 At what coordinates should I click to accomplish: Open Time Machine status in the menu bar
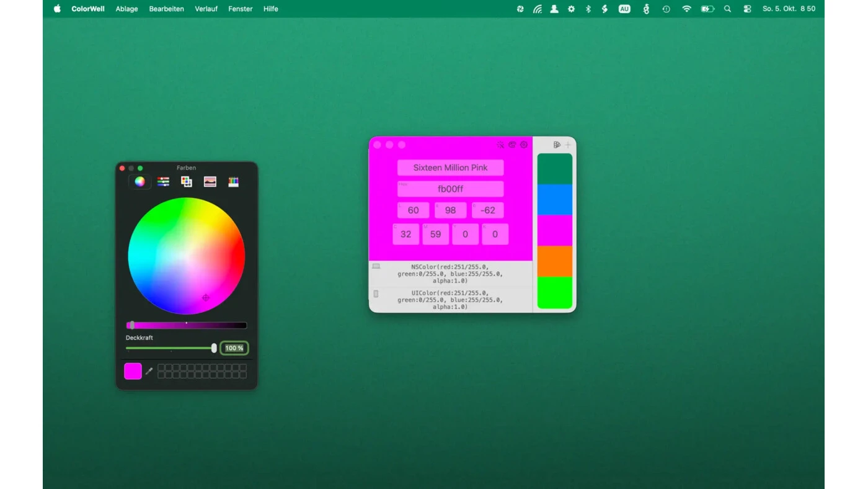tap(666, 9)
